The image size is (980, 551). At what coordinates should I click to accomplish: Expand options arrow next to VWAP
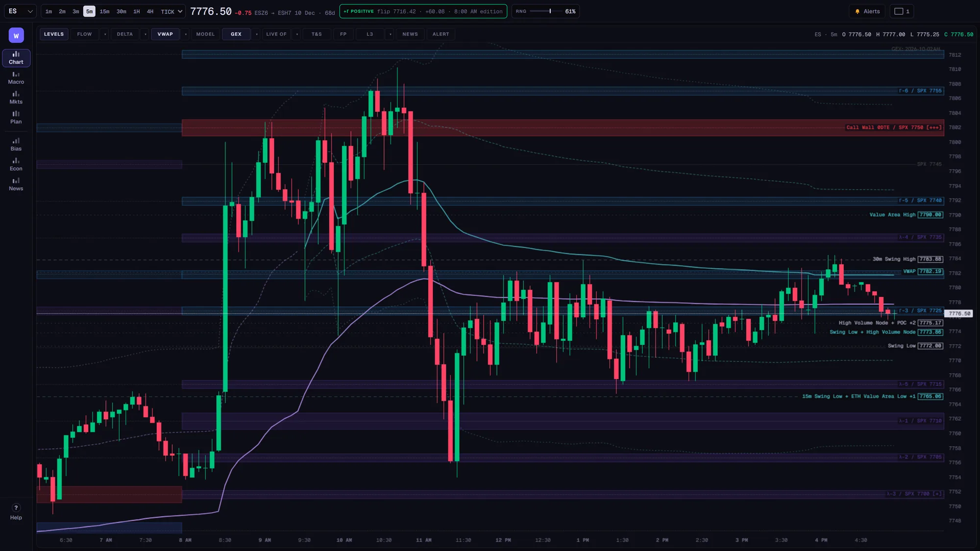pyautogui.click(x=185, y=34)
